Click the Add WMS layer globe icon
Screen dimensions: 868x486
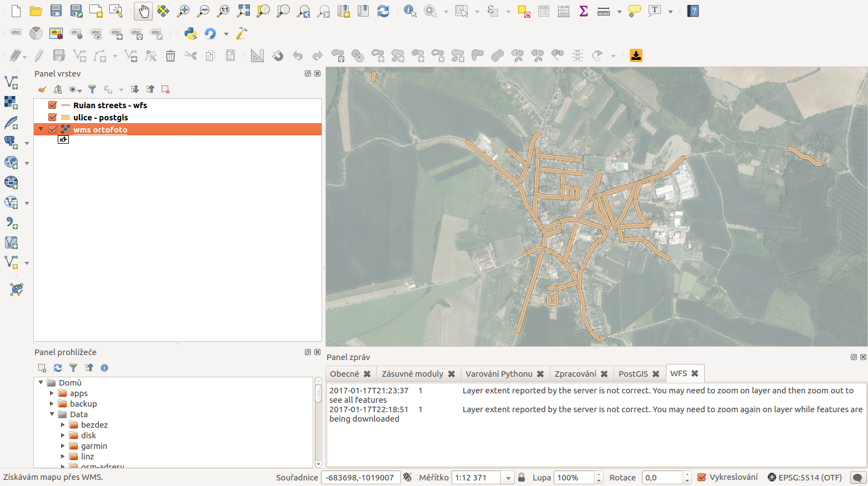tap(11, 183)
